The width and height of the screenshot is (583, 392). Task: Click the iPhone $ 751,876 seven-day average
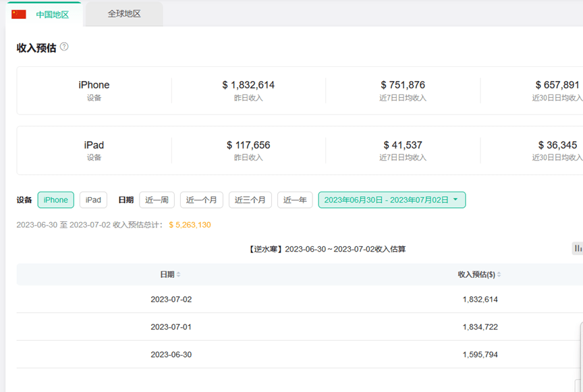coord(403,85)
